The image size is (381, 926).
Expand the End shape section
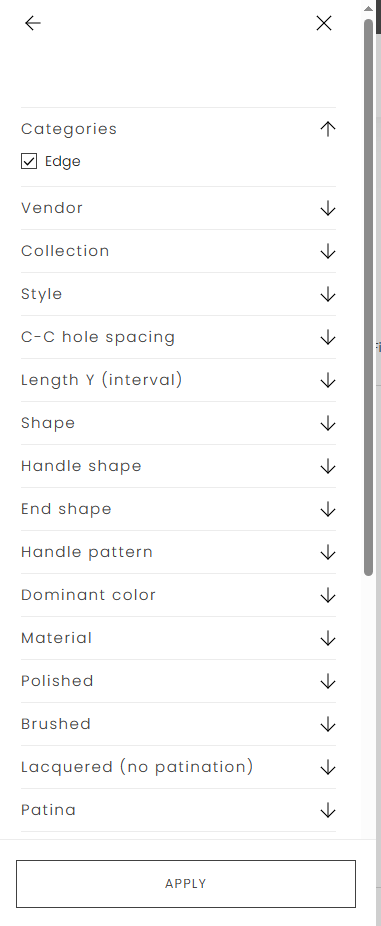(x=178, y=509)
